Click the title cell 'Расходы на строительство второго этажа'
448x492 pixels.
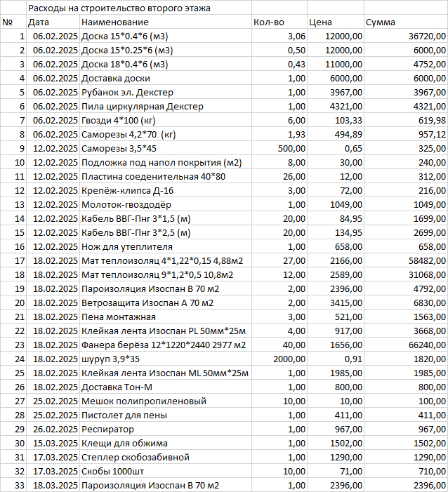pos(119,8)
